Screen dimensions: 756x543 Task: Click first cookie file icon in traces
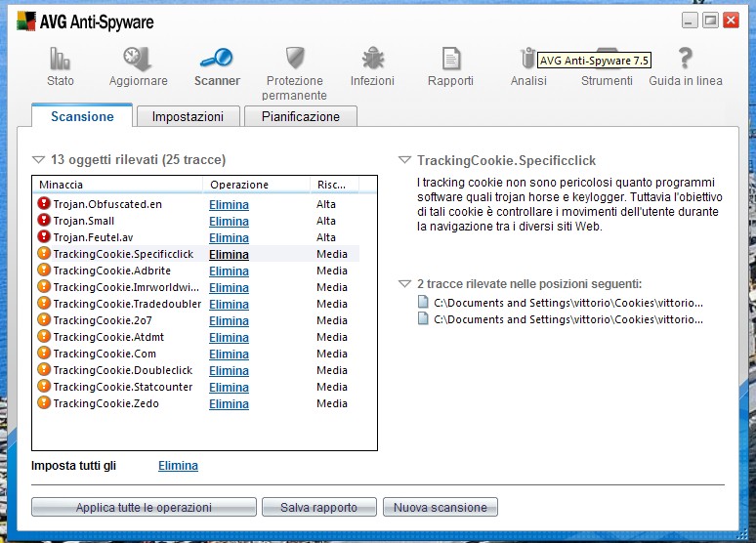[423, 303]
